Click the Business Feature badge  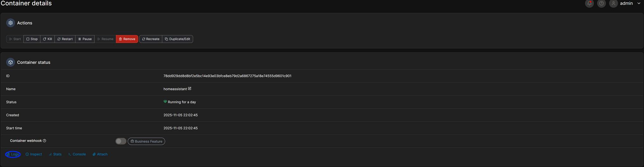click(x=146, y=141)
